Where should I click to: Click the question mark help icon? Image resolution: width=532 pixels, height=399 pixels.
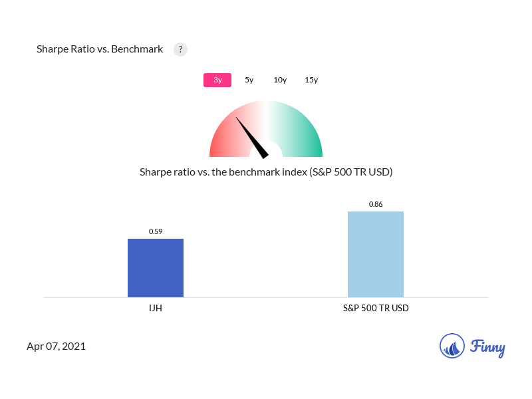tap(180, 49)
